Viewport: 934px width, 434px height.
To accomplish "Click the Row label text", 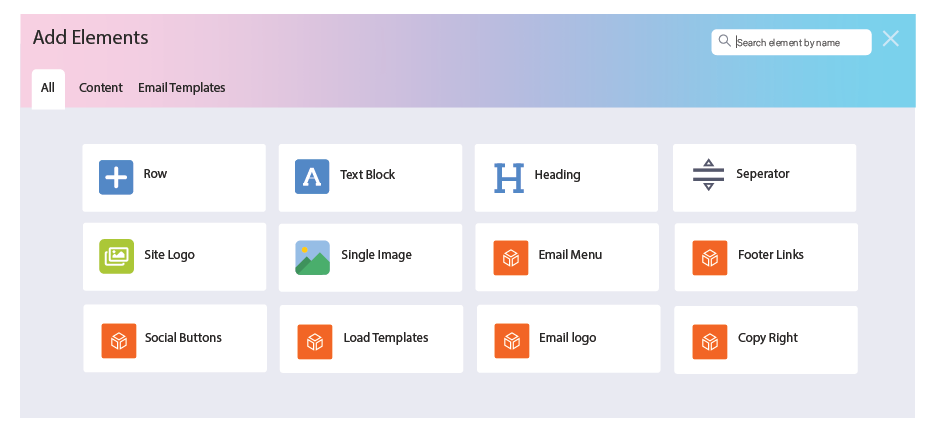I will coord(155,174).
